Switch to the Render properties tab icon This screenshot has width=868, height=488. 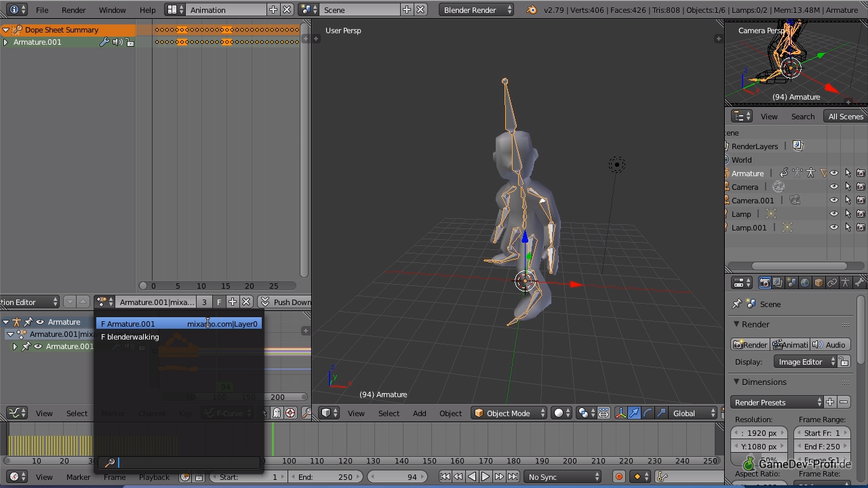(x=764, y=283)
